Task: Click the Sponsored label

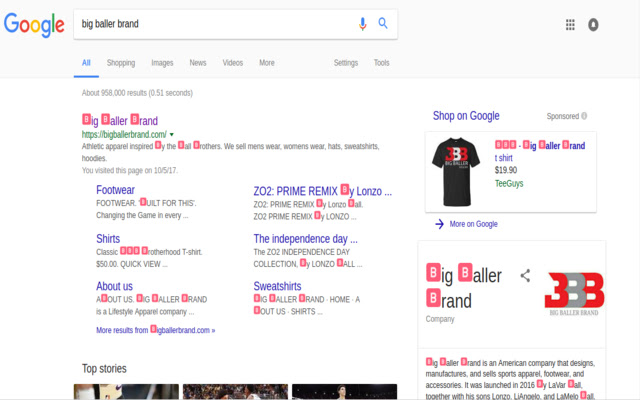Action: [x=562, y=116]
